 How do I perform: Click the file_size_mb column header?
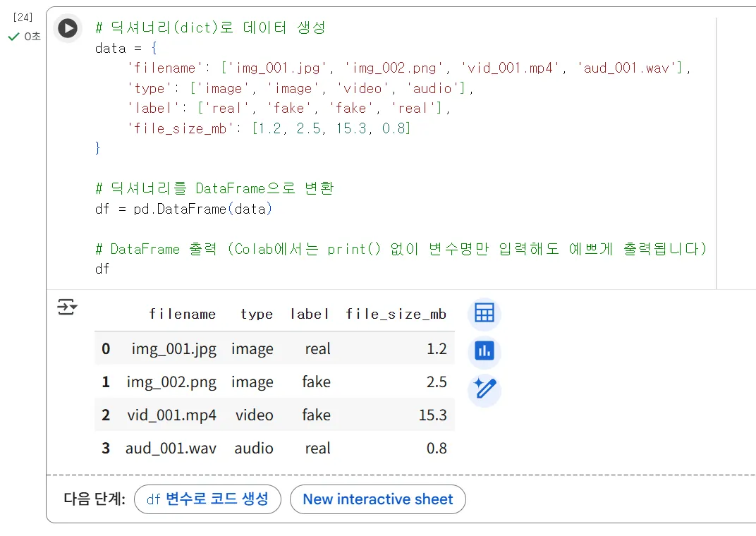pos(396,315)
